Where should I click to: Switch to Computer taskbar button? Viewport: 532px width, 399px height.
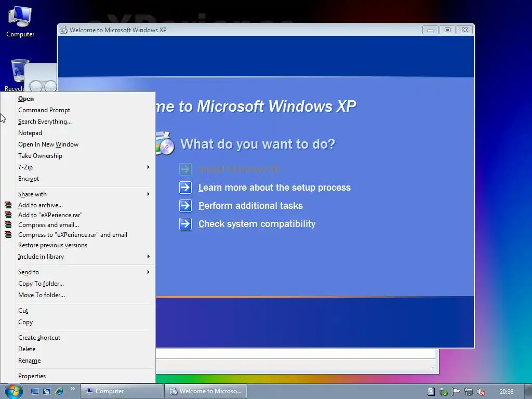coord(122,391)
